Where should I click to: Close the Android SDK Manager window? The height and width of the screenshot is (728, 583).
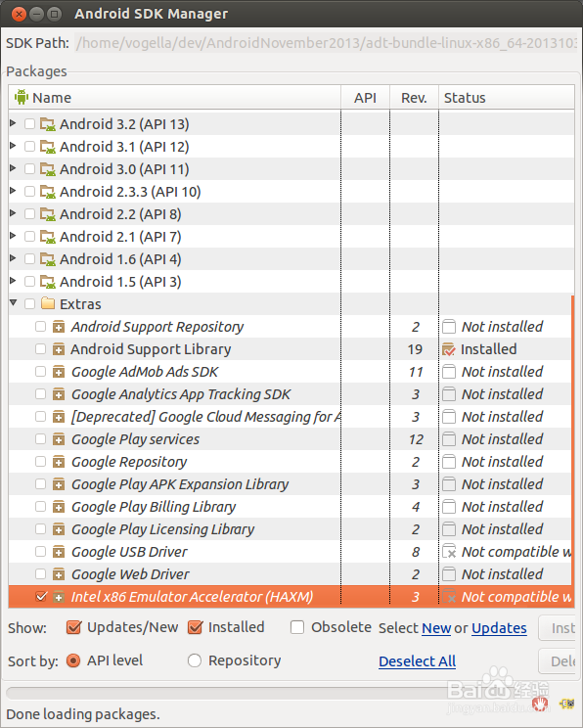coord(19,14)
